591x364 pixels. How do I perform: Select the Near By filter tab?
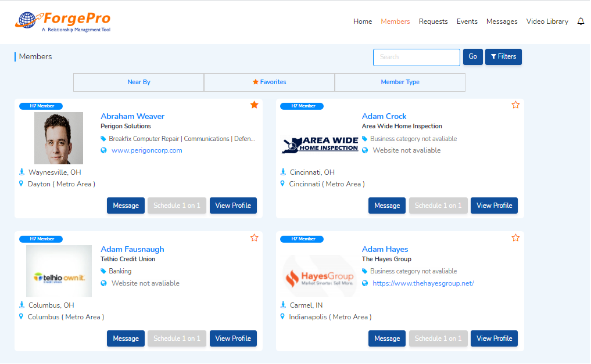coord(138,82)
